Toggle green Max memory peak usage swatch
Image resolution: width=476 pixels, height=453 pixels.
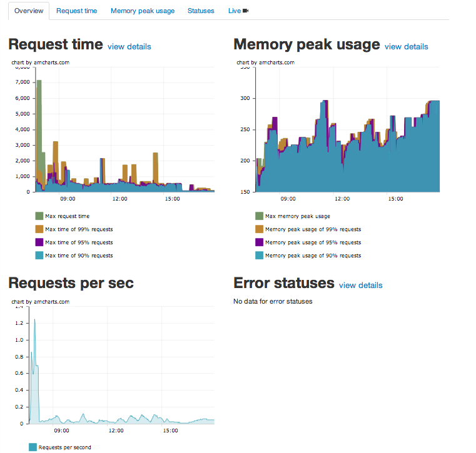coord(259,216)
